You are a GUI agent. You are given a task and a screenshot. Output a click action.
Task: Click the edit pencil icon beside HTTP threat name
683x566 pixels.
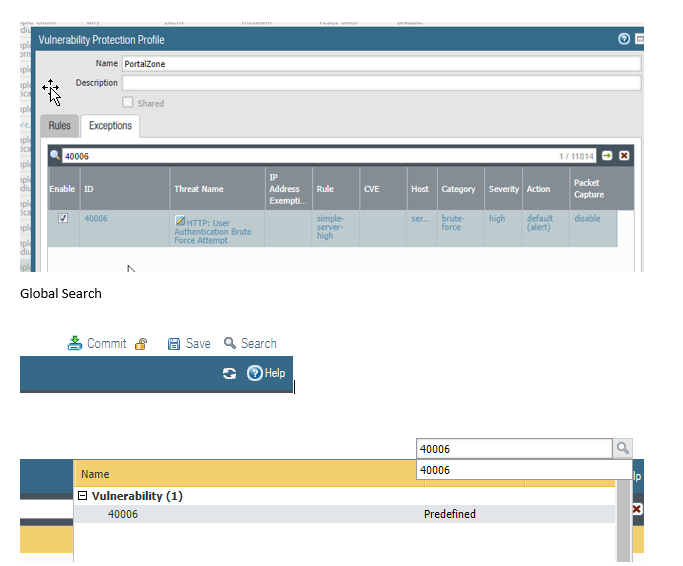[179, 220]
